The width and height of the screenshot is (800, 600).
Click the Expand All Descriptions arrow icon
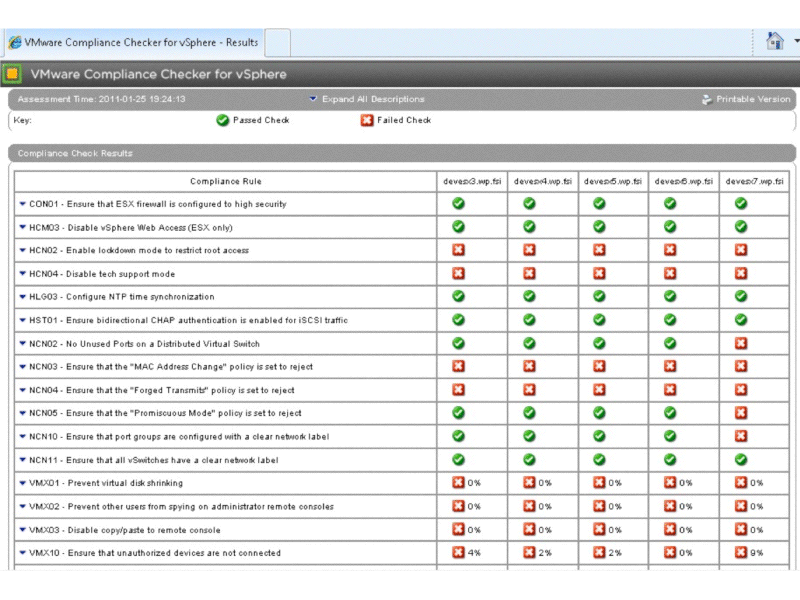(313, 98)
